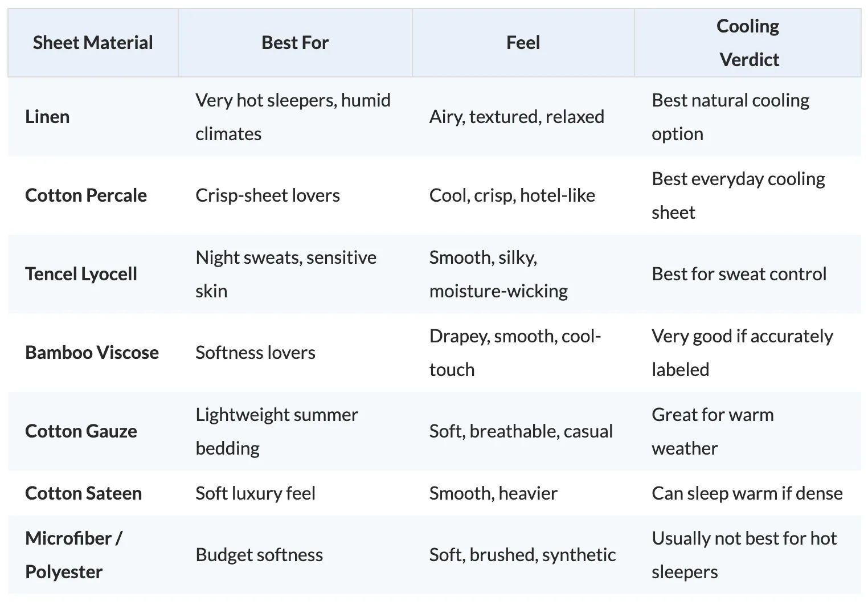This screenshot has width=868, height=605.
Task: Select the Microfiber / Polyester row label
Action: click(73, 555)
